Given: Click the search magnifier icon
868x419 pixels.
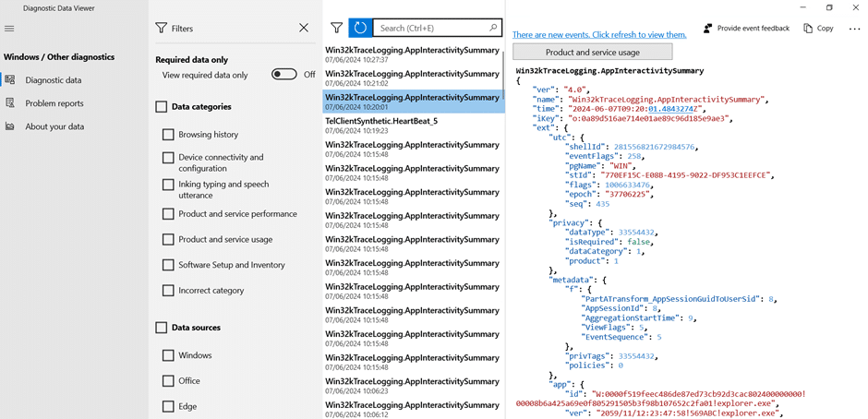Looking at the screenshot, I should (493, 28).
